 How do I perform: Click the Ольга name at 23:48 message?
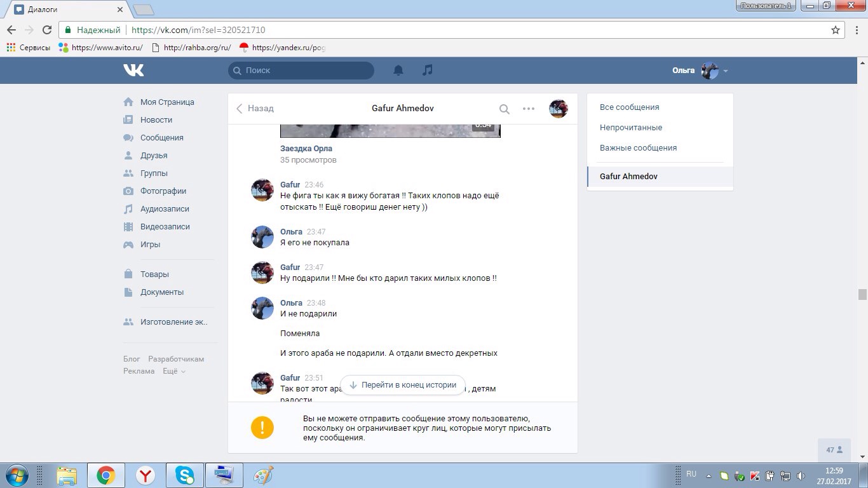click(291, 303)
